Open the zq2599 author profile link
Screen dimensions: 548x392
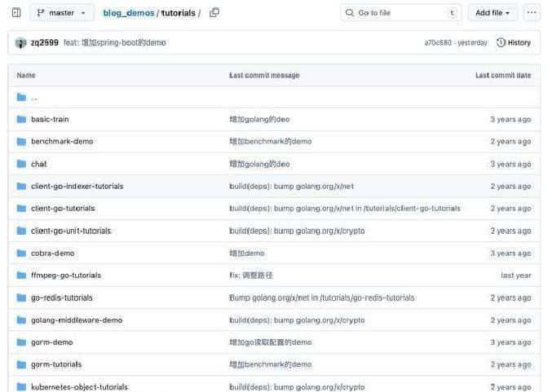pyautogui.click(x=44, y=42)
